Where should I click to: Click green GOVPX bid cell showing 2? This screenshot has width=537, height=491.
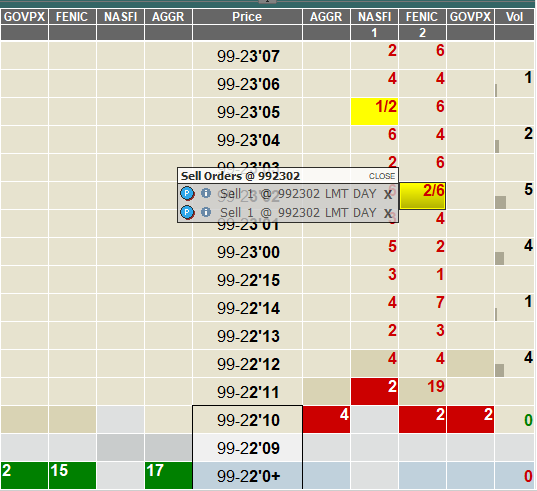point(24,475)
